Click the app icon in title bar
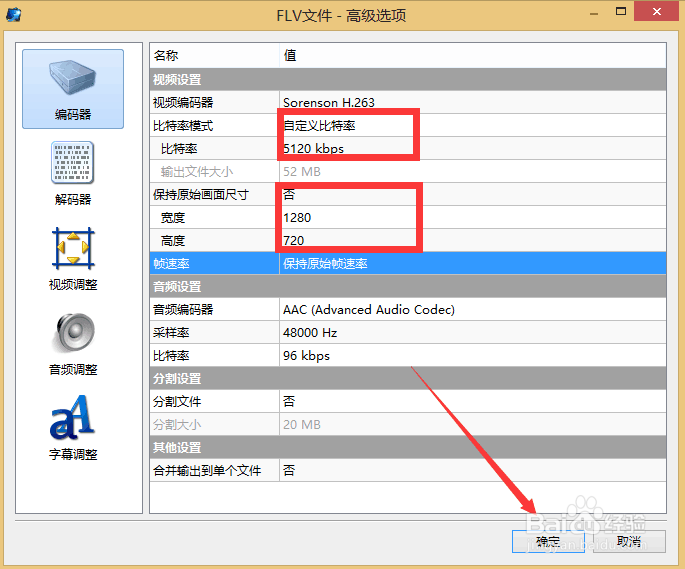Screen dimensions: 685x569 point(14,15)
